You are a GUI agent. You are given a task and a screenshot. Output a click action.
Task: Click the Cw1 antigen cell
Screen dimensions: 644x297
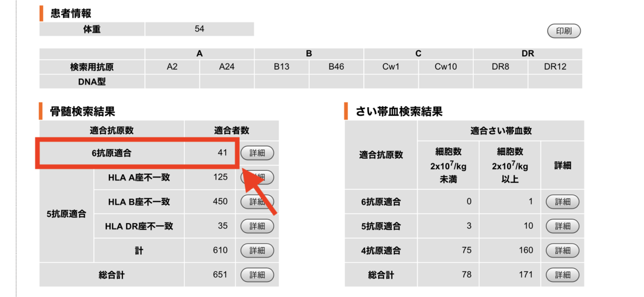pos(391,67)
